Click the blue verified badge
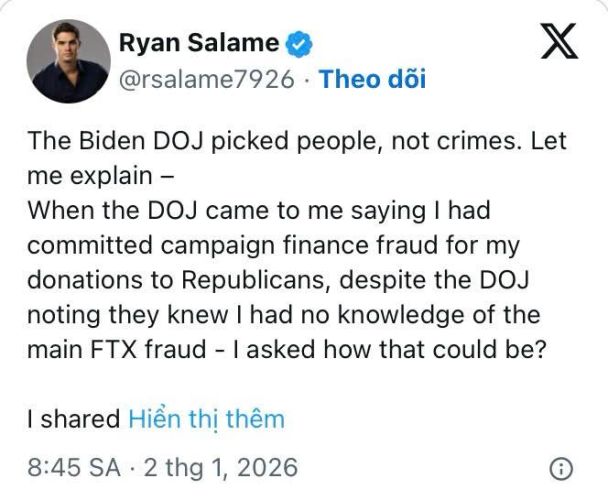 coord(297,43)
